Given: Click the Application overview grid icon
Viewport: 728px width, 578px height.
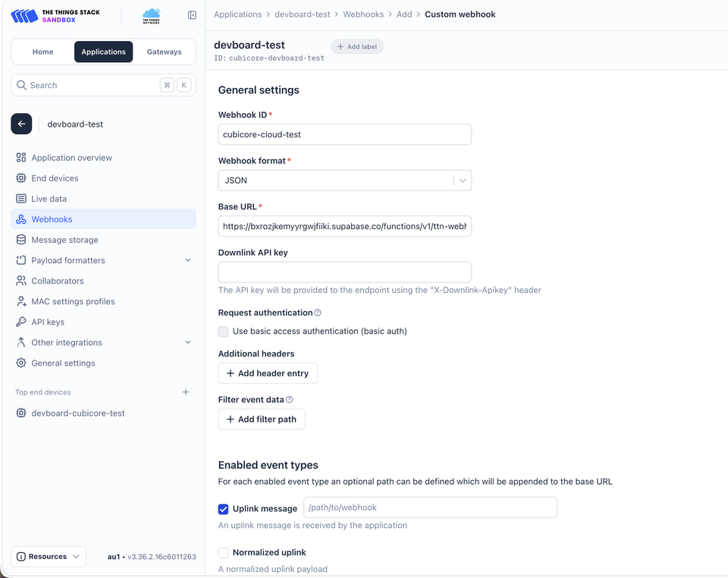Looking at the screenshot, I should 21,157.
